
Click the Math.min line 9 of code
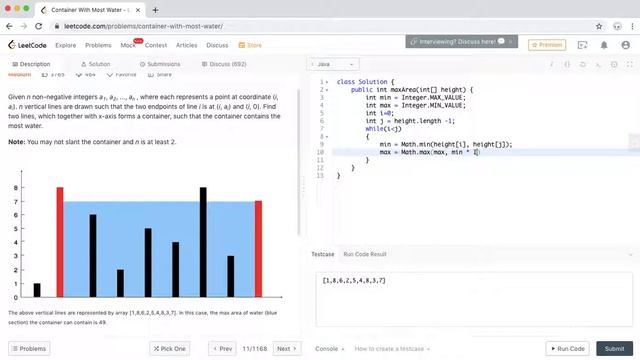click(446, 144)
